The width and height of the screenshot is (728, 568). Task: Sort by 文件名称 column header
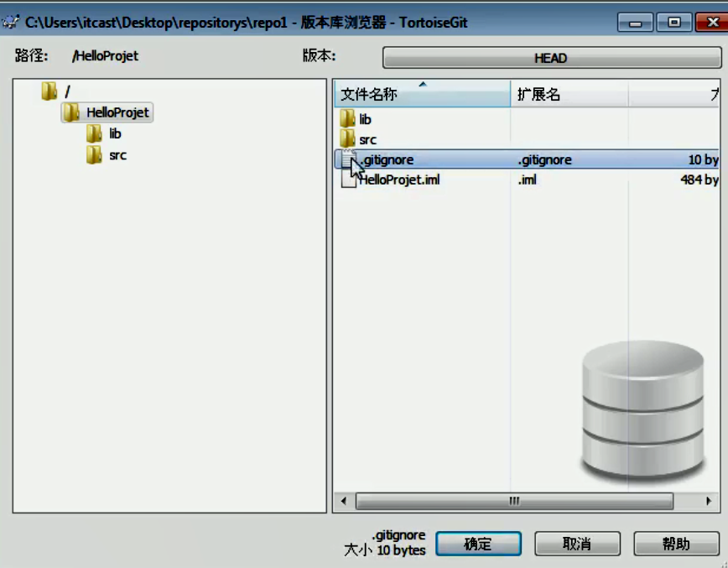pyautogui.click(x=423, y=94)
